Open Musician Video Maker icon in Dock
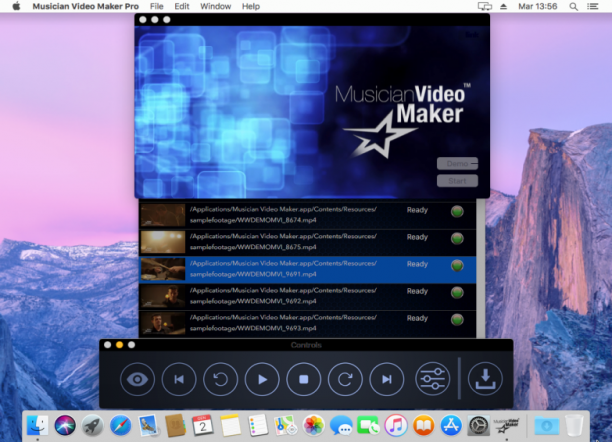Image resolution: width=612 pixels, height=442 pixels. point(506,425)
